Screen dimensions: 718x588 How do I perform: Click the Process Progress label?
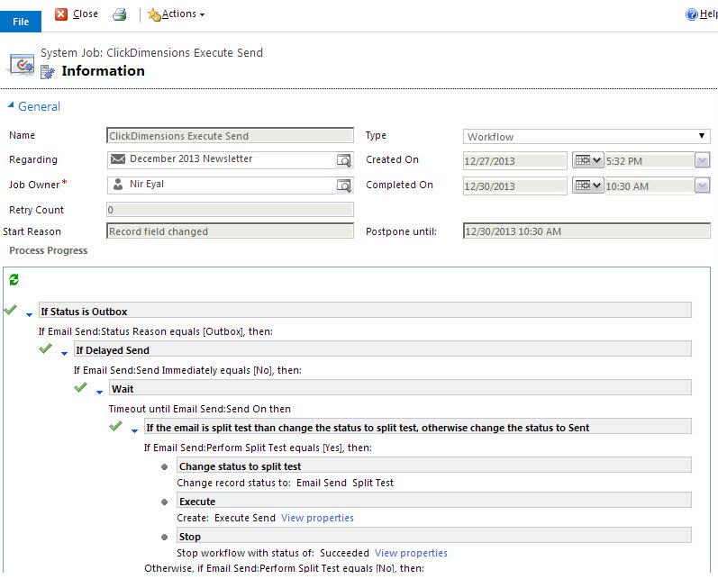[48, 250]
